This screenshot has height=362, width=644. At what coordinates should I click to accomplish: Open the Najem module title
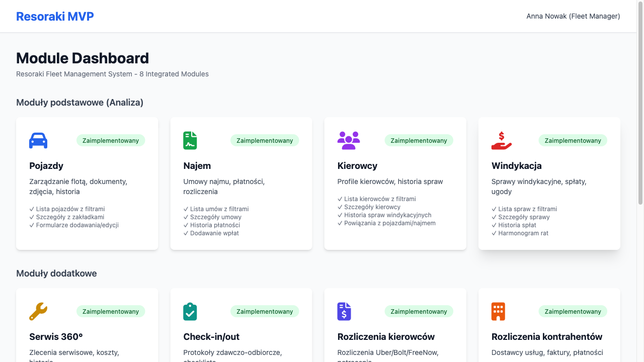(x=197, y=166)
